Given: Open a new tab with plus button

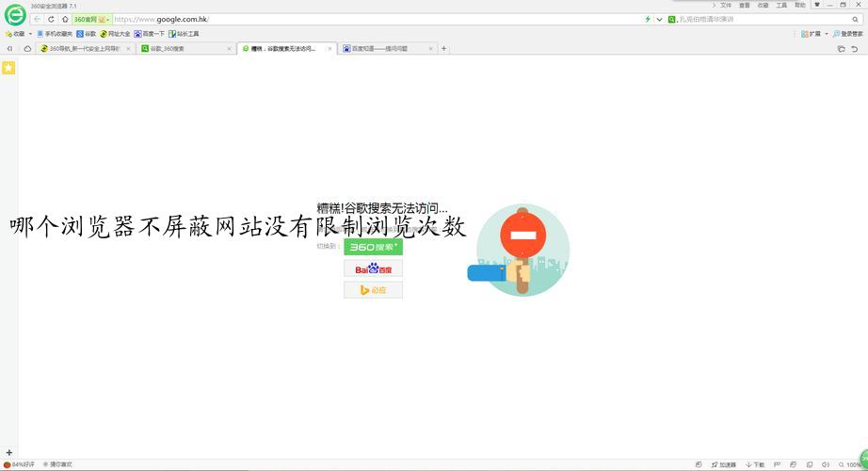Looking at the screenshot, I should 443,49.
